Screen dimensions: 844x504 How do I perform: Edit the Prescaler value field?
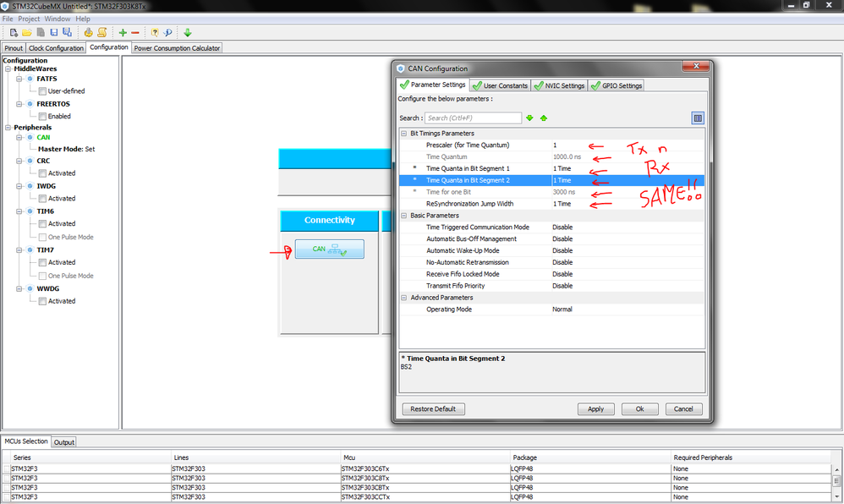(x=627, y=145)
